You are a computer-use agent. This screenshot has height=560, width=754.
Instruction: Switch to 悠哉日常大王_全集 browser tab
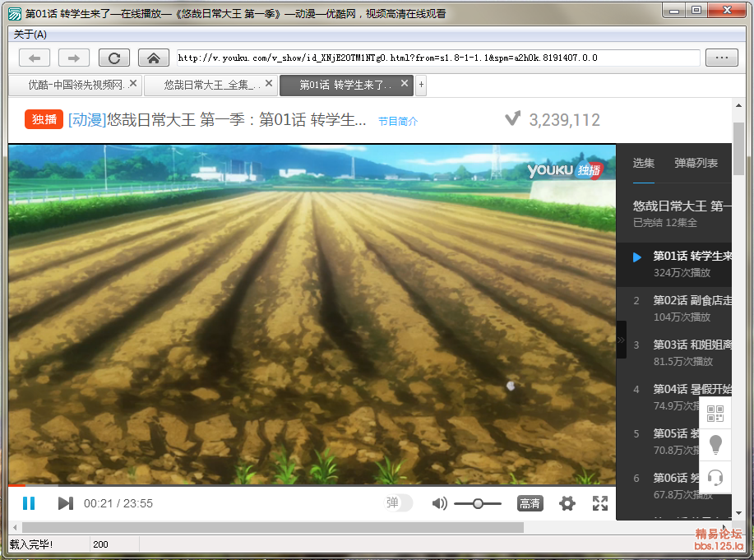tap(210, 86)
